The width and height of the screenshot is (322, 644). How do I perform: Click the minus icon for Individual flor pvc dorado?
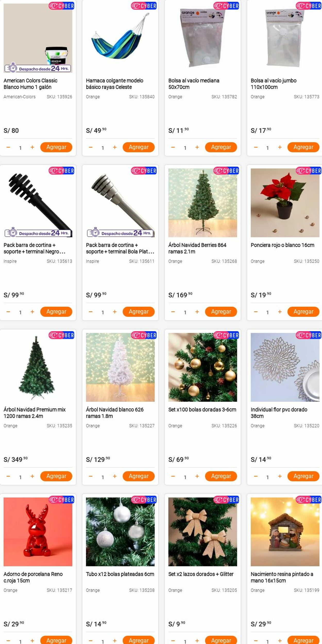(256, 476)
